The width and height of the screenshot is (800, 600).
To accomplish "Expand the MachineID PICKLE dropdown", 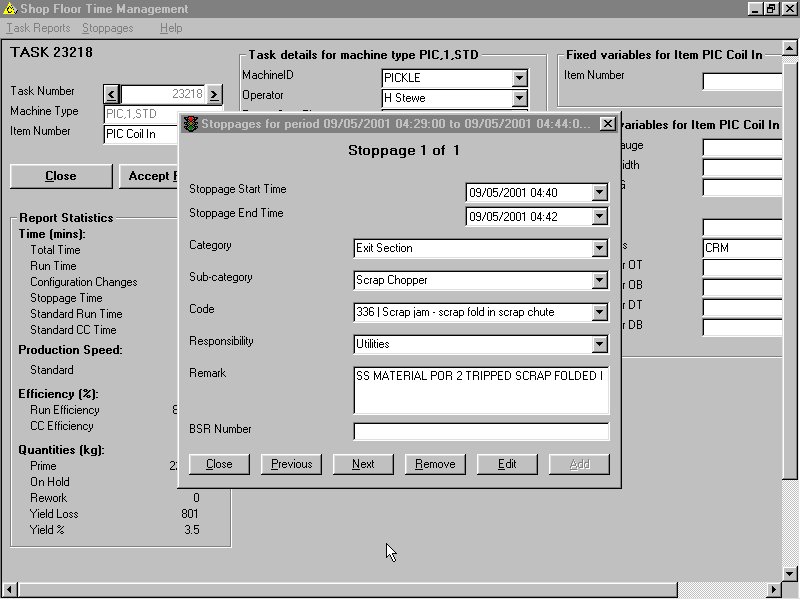I will click(519, 78).
